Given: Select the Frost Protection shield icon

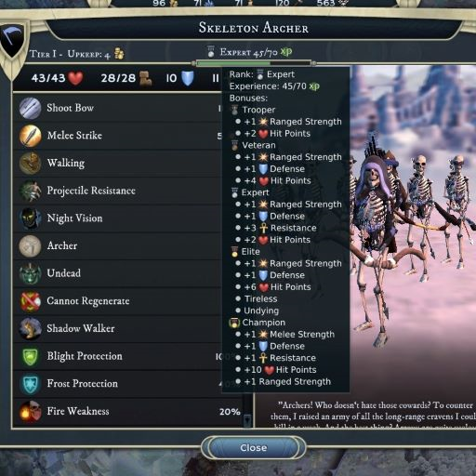Looking at the screenshot, I should tap(30, 384).
